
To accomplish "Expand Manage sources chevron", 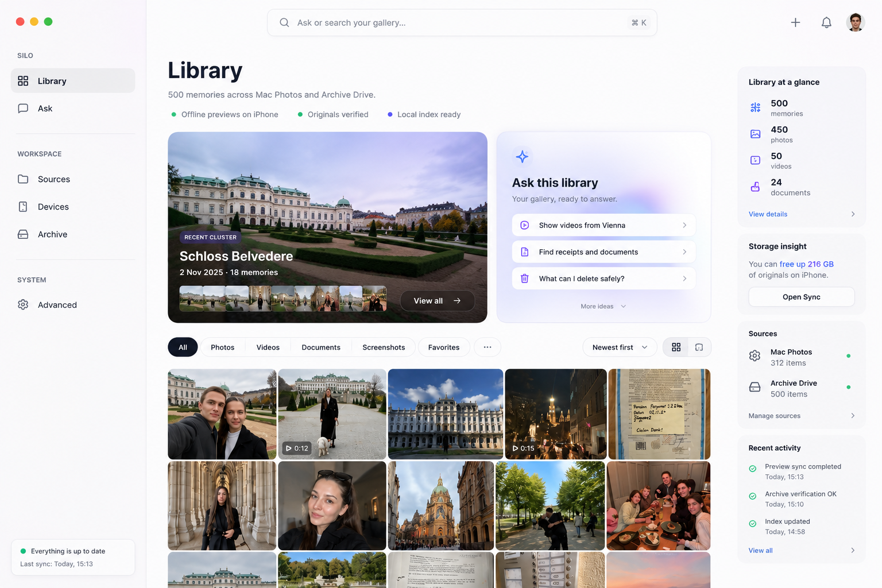I will 853,416.
